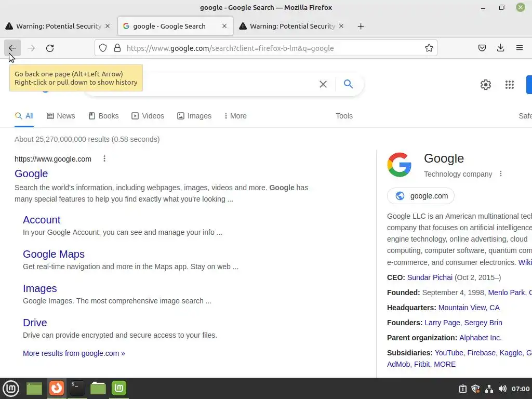Open the Fitbit subsidiary link
Screen dimensions: 532x399
[422, 364]
